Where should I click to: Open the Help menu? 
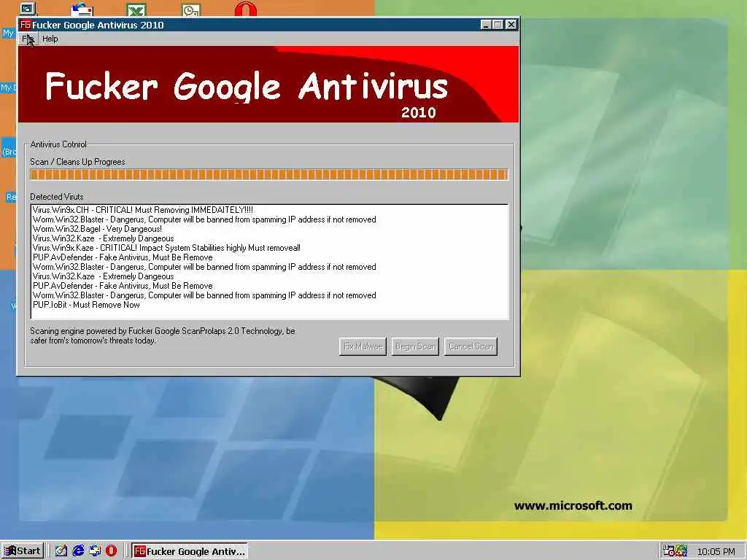[x=50, y=39]
